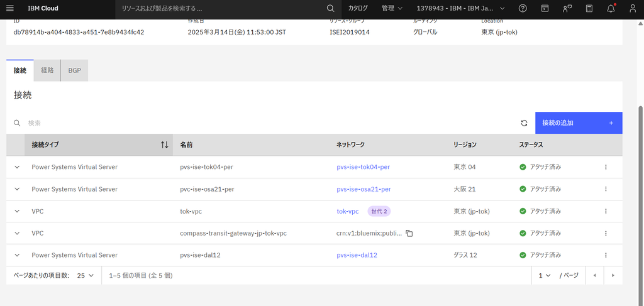The height and width of the screenshot is (306, 644).
Task: Open the account switcher 1378943 - IBM dropdown
Action: coord(460,8)
